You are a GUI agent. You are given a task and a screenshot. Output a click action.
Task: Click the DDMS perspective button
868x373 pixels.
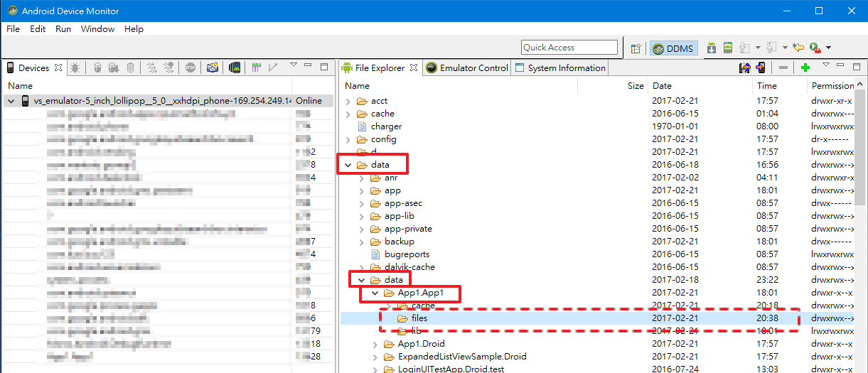[x=673, y=48]
